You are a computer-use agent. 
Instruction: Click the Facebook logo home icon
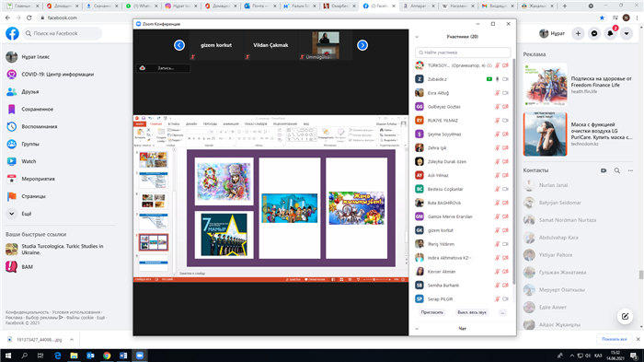12,33
